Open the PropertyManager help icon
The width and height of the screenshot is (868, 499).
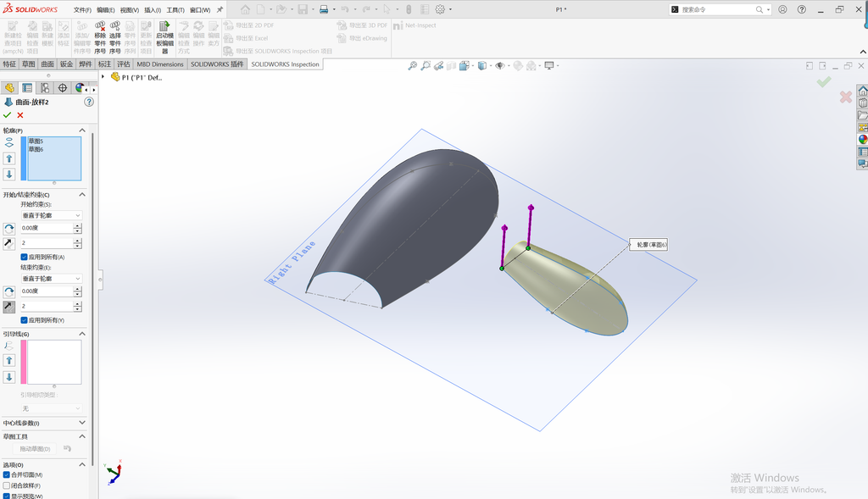[88, 102]
